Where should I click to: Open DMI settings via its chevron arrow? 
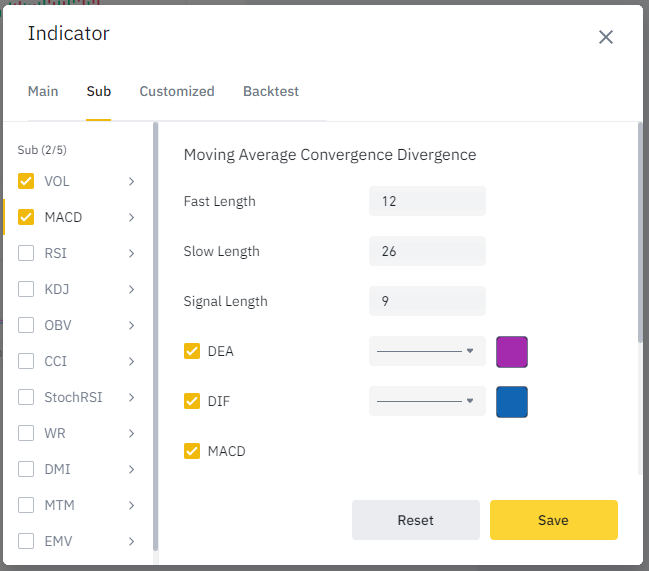pos(132,469)
